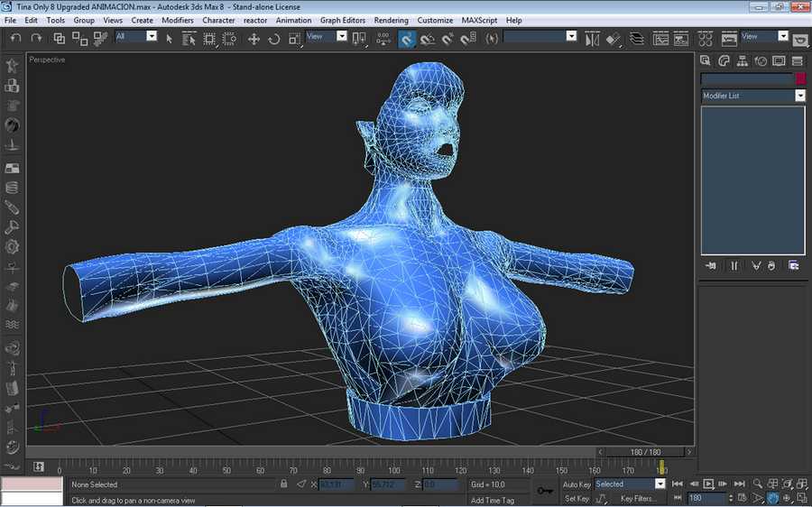This screenshot has height=507, width=812.
Task: Open the Hierarchy command panel tab
Action: 742,61
